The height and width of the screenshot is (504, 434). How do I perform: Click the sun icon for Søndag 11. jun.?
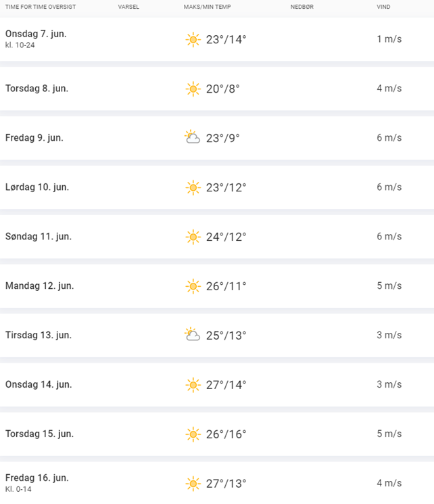(193, 237)
